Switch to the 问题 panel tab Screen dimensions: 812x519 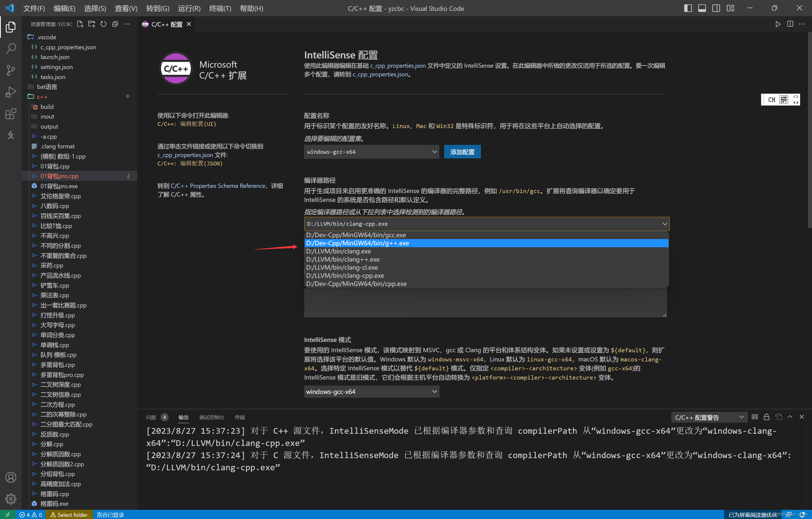point(151,417)
